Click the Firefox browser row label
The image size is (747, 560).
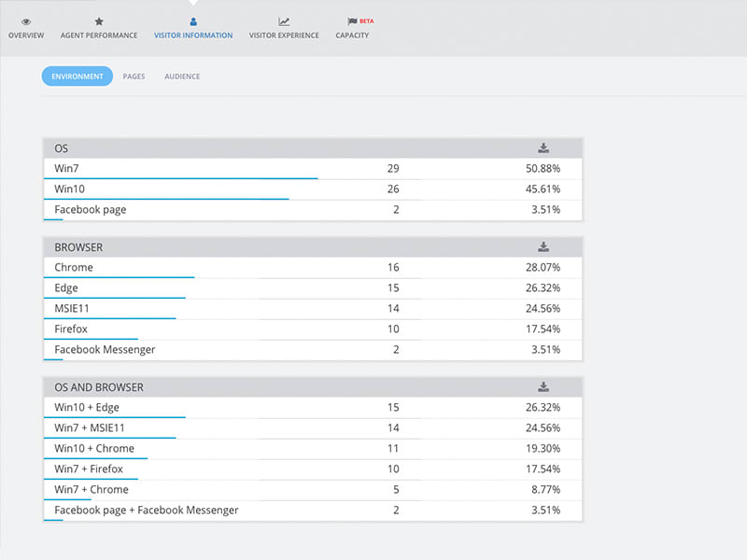click(71, 329)
